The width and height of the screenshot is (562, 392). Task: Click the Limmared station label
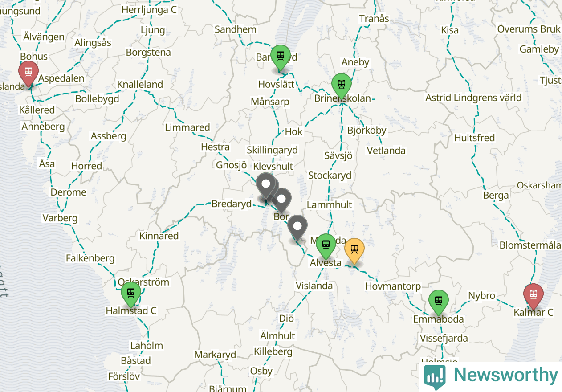(187, 127)
